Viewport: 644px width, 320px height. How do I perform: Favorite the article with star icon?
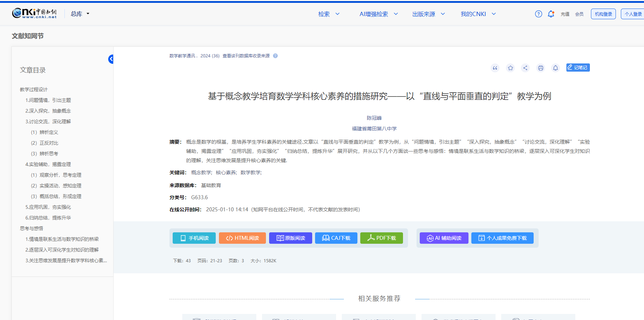(x=511, y=68)
